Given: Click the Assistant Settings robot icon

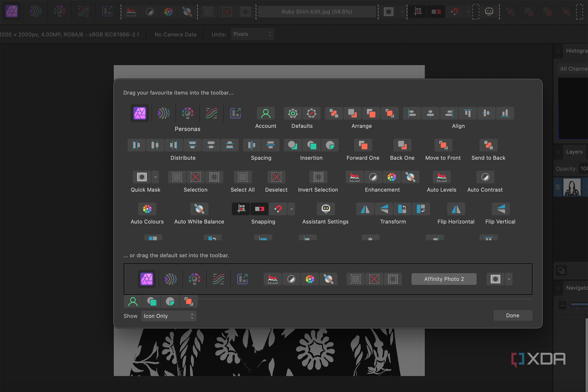Looking at the screenshot, I should [326, 209].
